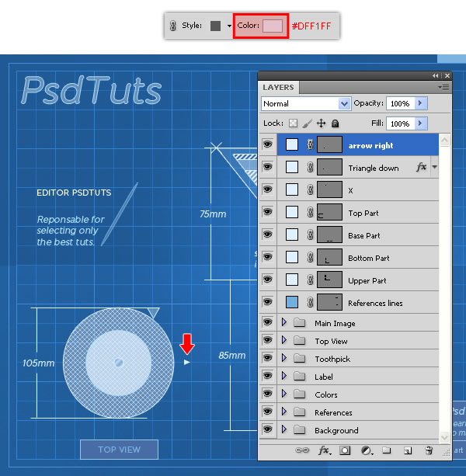Click the small arrow shape on canvas
The height and width of the screenshot is (476, 466).
pyautogui.click(x=187, y=362)
